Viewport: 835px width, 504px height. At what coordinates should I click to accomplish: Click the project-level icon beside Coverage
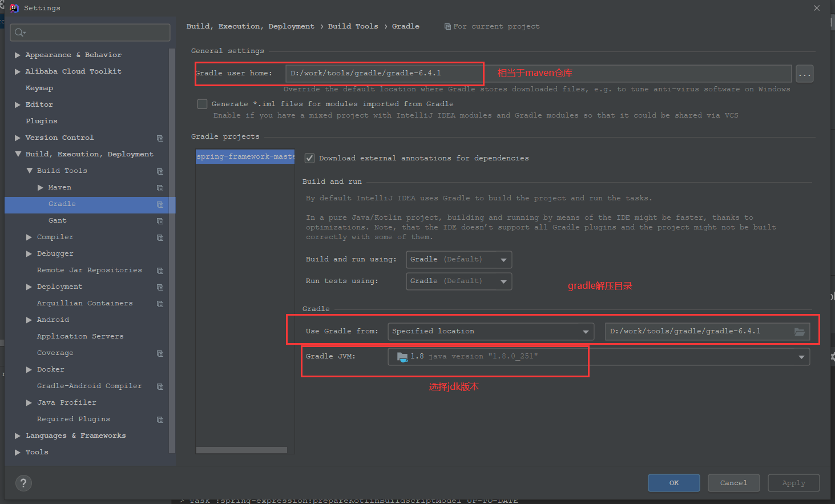click(160, 353)
